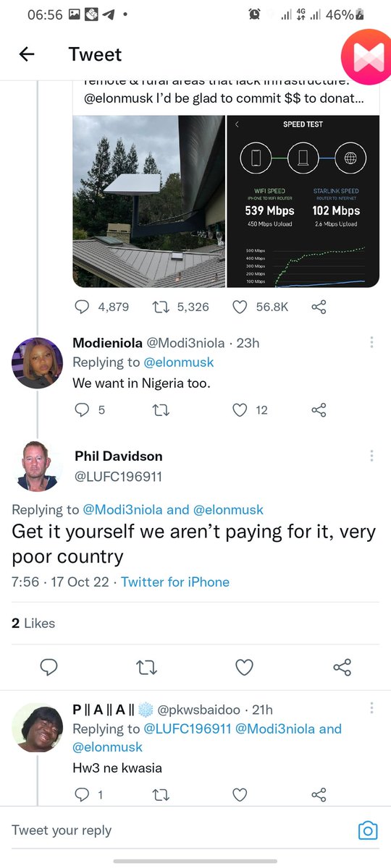Share Phil Davidson's tweet
391x868 pixels.
click(342, 667)
